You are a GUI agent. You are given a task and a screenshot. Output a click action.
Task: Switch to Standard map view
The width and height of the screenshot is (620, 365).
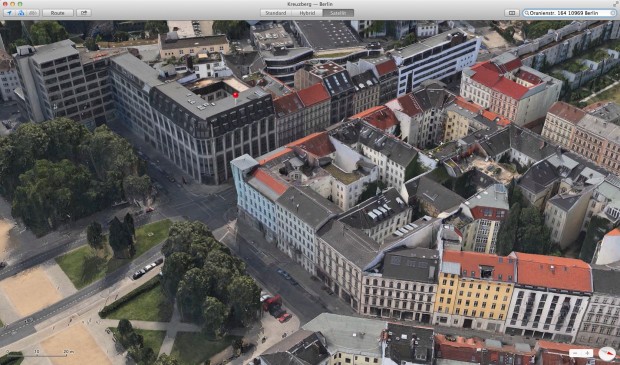click(276, 13)
